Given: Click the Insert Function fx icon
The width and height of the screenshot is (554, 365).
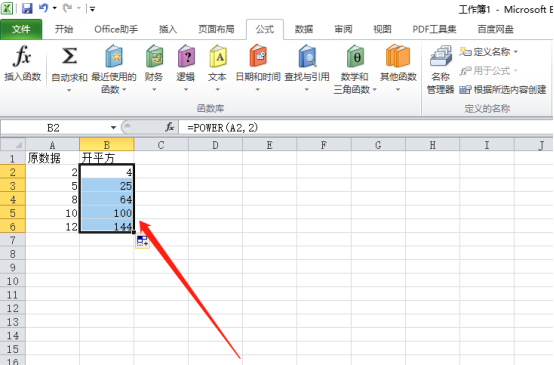Looking at the screenshot, I should coord(22,57).
